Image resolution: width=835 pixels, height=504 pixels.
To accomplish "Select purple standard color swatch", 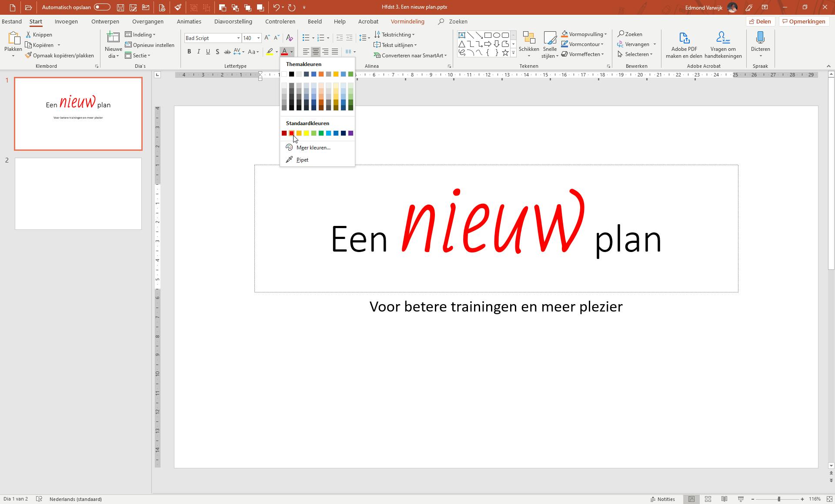I will 351,133.
